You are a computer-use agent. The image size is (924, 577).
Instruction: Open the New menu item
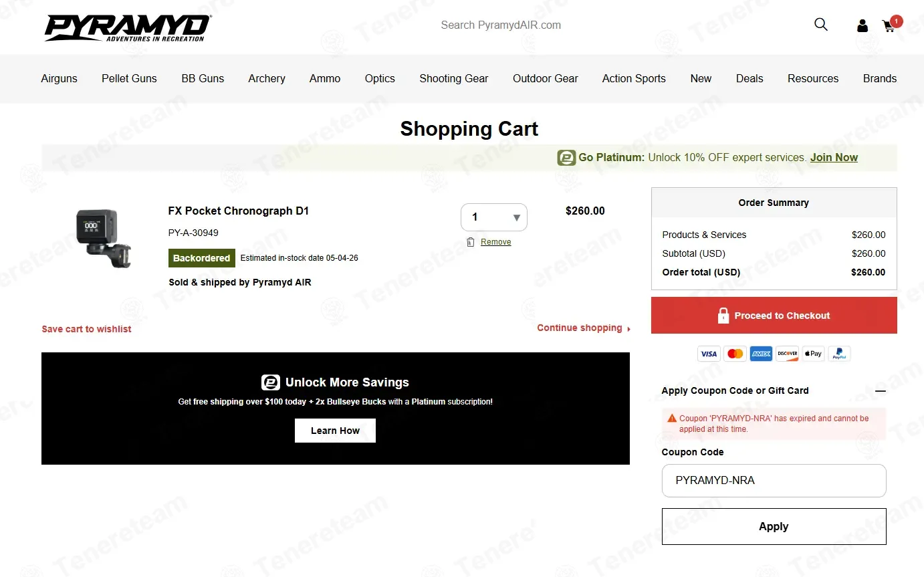pyautogui.click(x=701, y=78)
